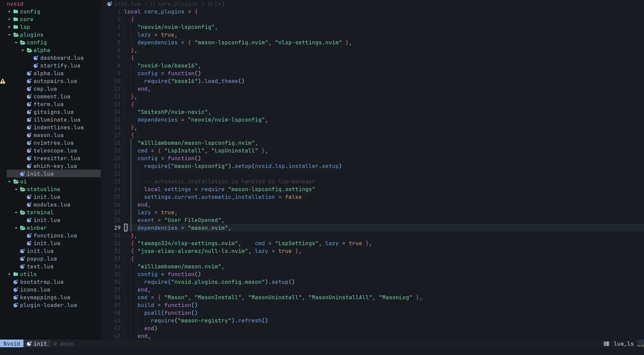Expand the utils folder arrow

(x=9, y=274)
